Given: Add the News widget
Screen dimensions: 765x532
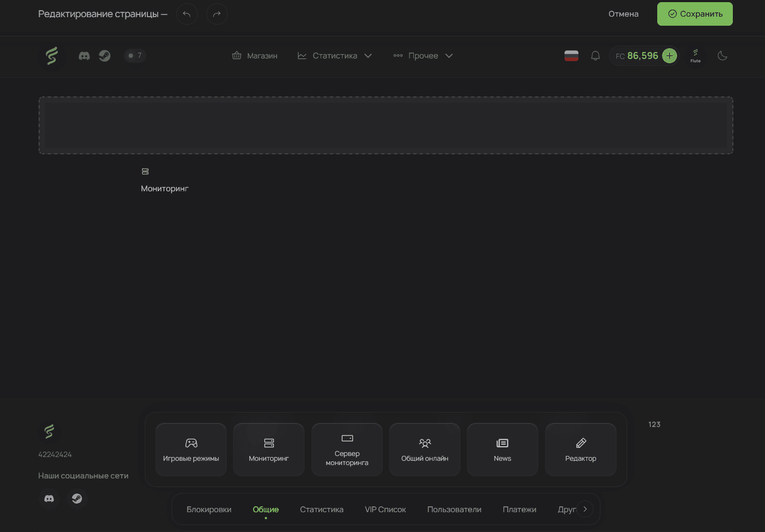Looking at the screenshot, I should (x=502, y=449).
